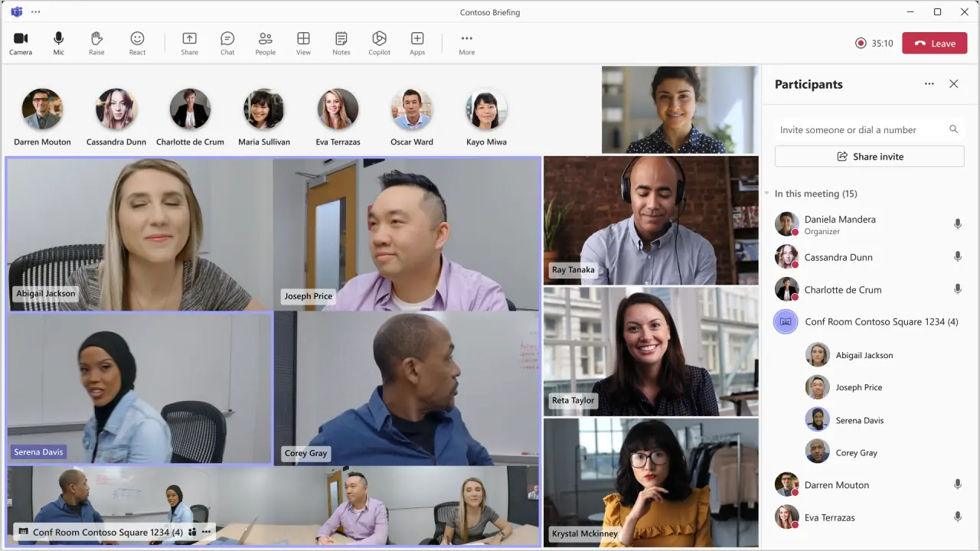Open Participants panel more options
The image size is (980, 551).
(x=929, y=84)
